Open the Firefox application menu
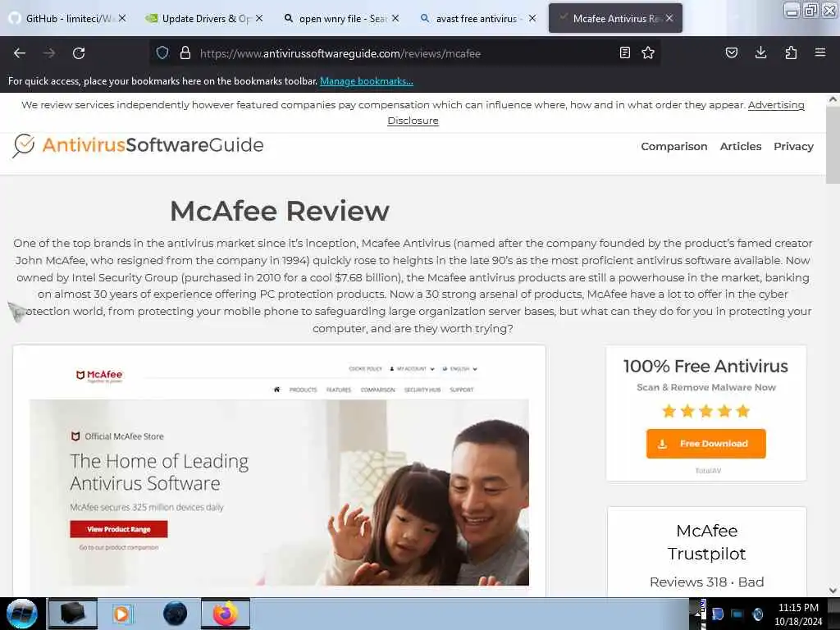Viewport: 840px width, 630px height. [820, 52]
